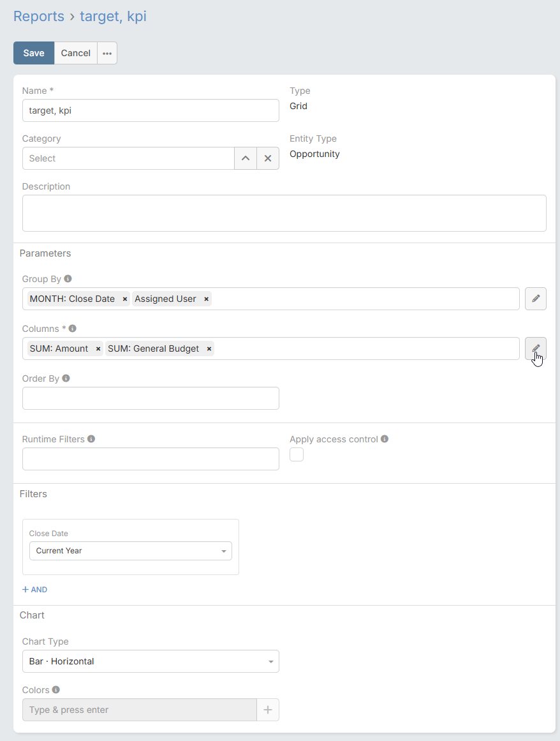The height and width of the screenshot is (741, 560).
Task: Open the Chart Type dropdown
Action: coord(151,661)
